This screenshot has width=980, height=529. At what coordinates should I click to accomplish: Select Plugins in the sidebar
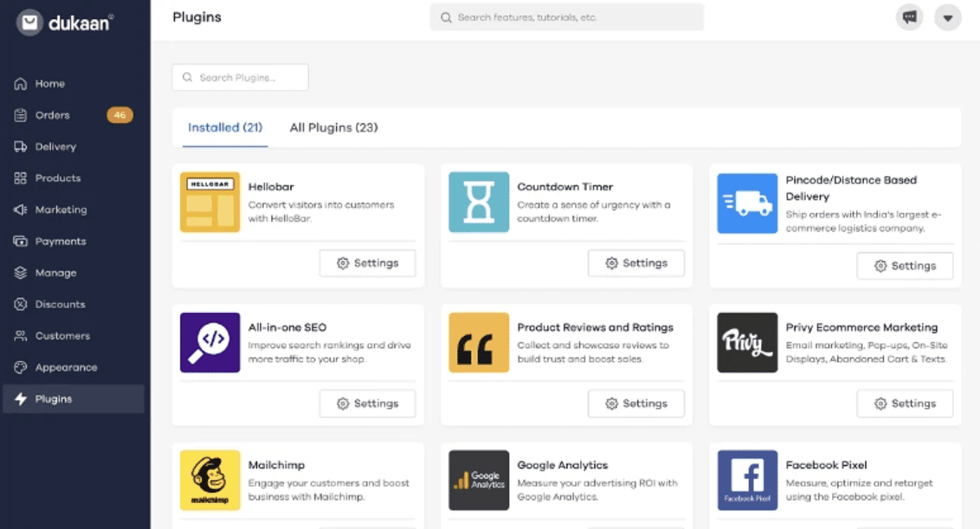click(74, 399)
